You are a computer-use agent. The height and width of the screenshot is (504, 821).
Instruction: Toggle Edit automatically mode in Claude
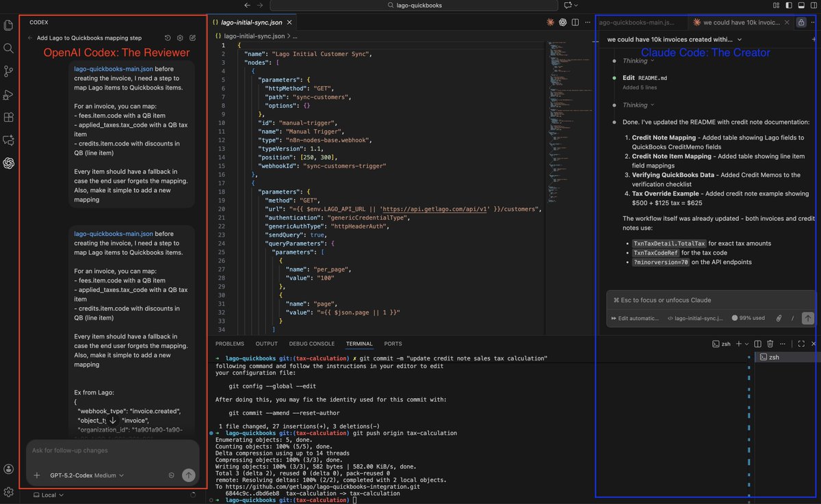pos(635,318)
